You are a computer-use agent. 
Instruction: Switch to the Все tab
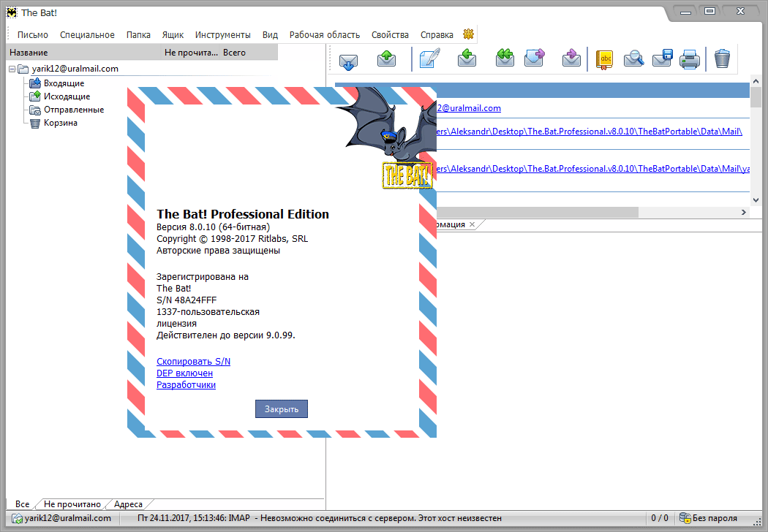[22, 504]
